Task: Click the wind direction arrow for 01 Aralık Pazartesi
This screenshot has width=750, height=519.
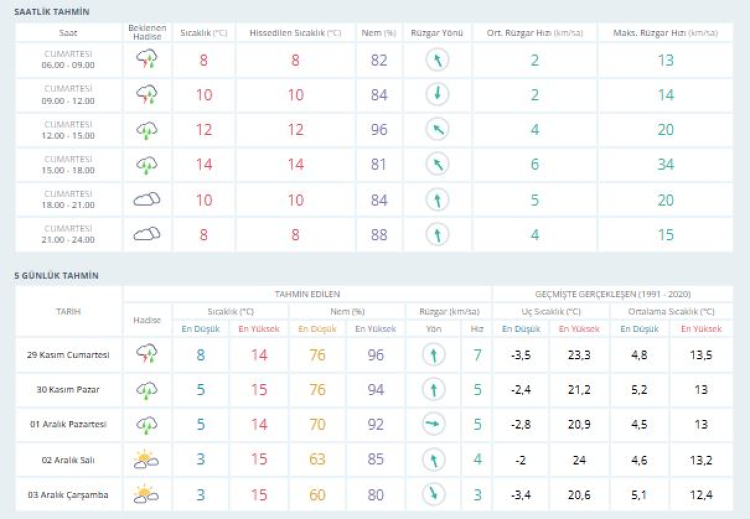Action: pyautogui.click(x=433, y=425)
